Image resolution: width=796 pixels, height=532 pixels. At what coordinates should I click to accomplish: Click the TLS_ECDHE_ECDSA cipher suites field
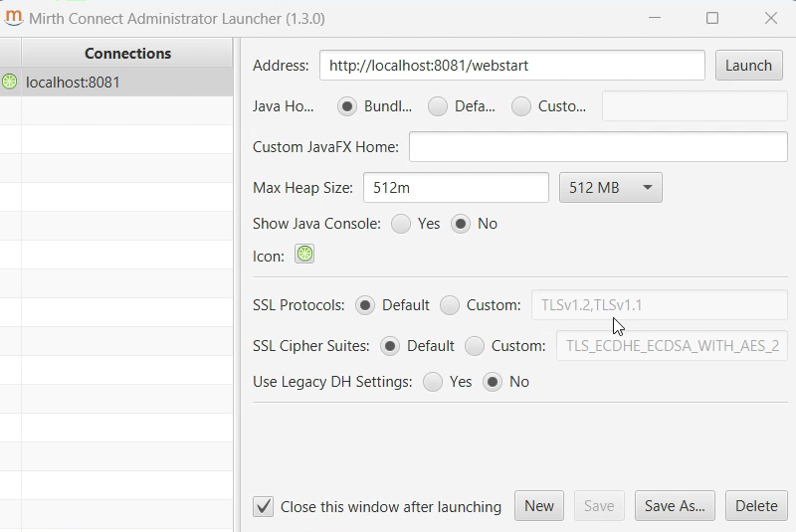click(673, 346)
